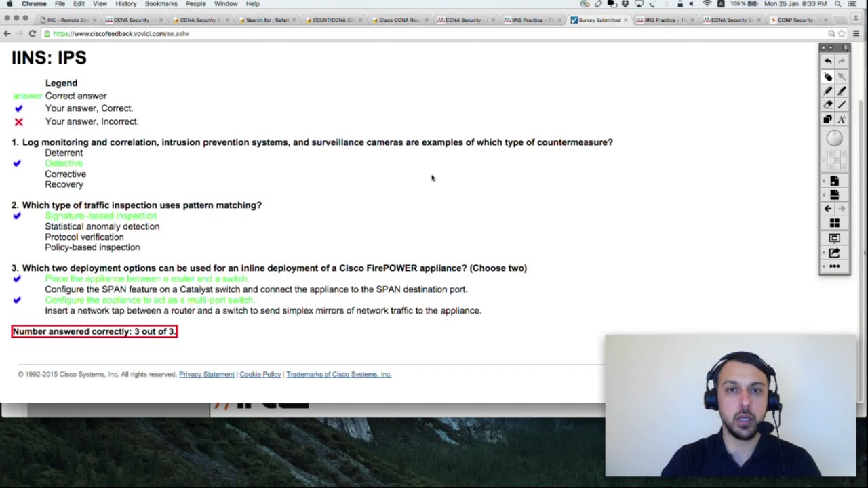Click the Chrome back navigation button
Image resolution: width=868 pixels, height=488 pixels.
click(7, 33)
